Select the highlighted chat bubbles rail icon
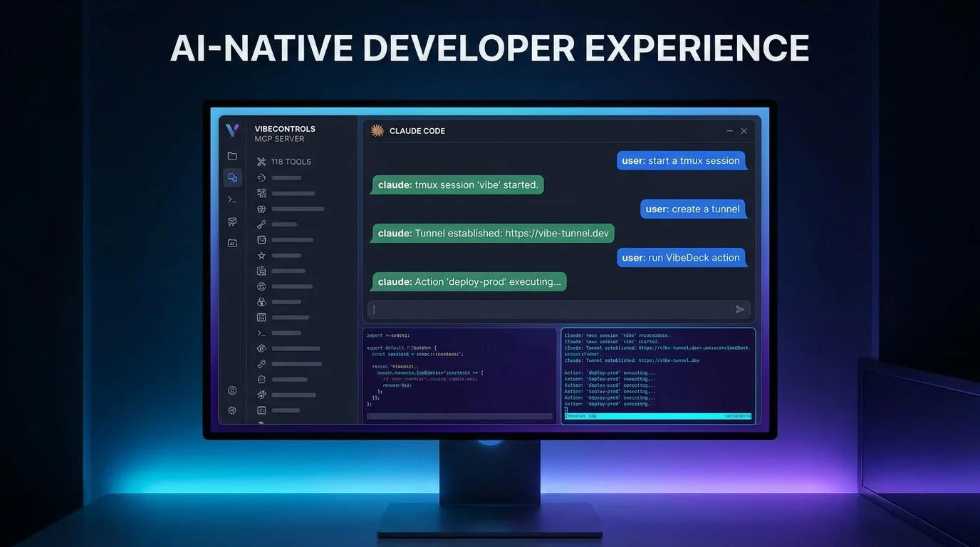This screenshot has width=980, height=547. (232, 178)
